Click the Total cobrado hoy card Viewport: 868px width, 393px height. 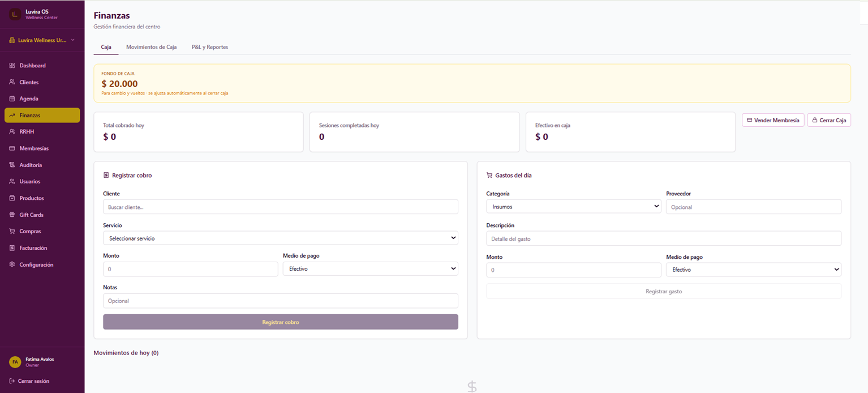click(x=199, y=132)
